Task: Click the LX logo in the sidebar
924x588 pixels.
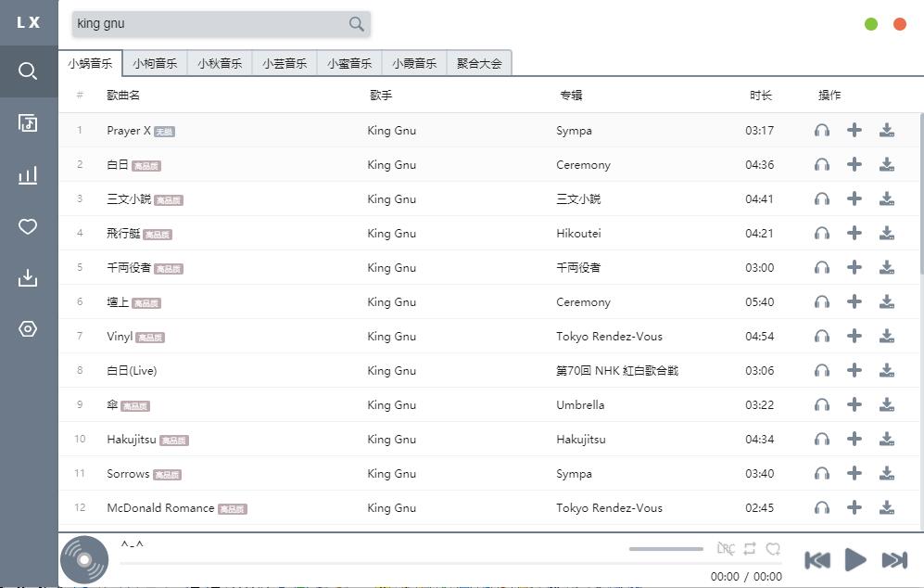Action: (x=29, y=22)
